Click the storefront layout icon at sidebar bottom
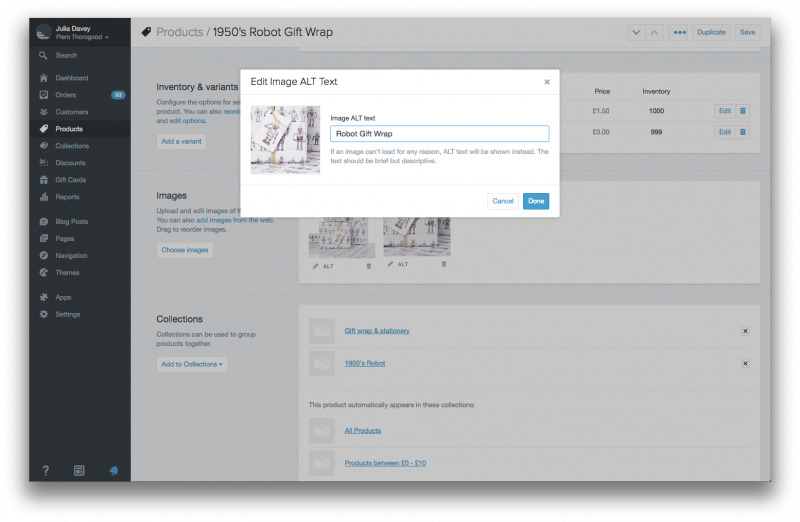The width and height of the screenshot is (800, 522). tap(79, 470)
